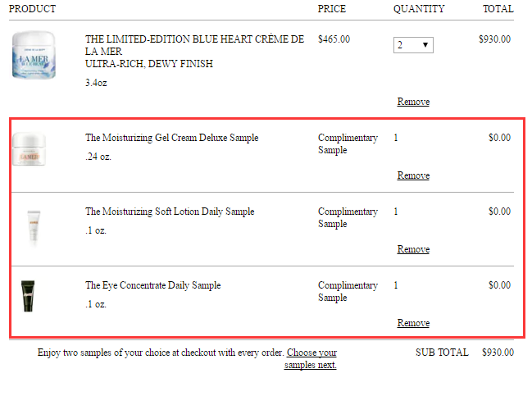Click the $465.00 unit price
This screenshot has height=405, width=532.
(334, 39)
